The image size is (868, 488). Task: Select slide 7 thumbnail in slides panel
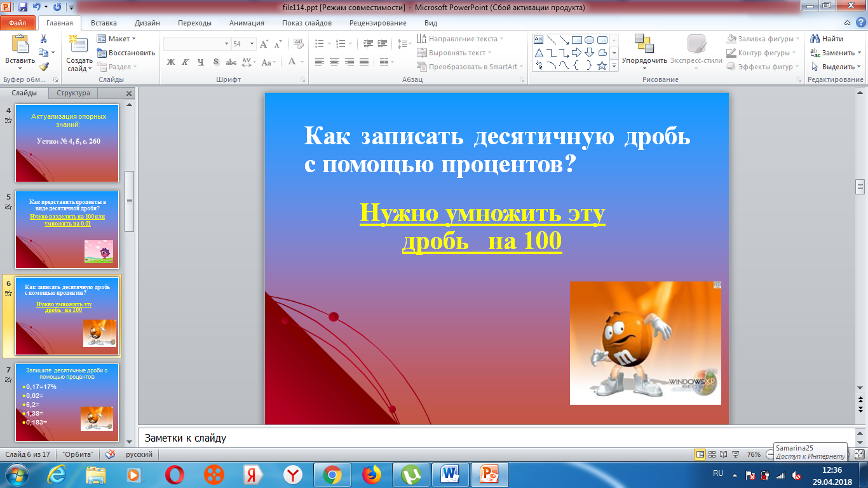pyautogui.click(x=67, y=402)
